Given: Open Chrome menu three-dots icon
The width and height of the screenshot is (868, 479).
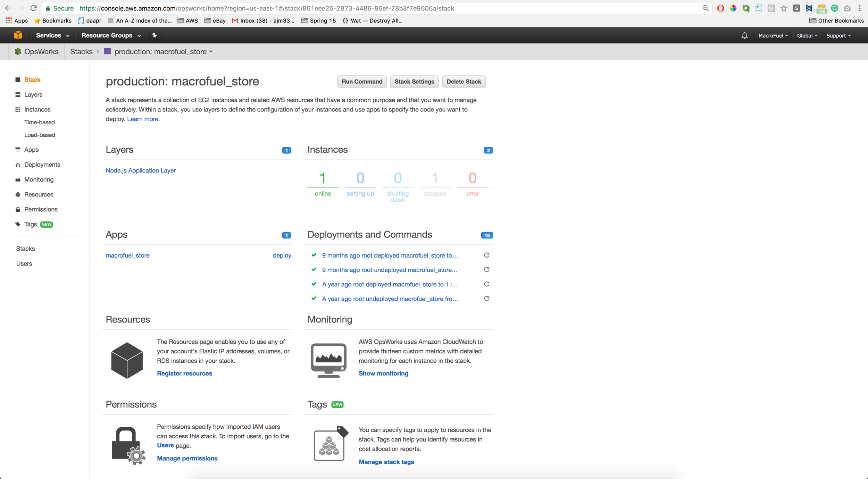Looking at the screenshot, I should pos(860,8).
